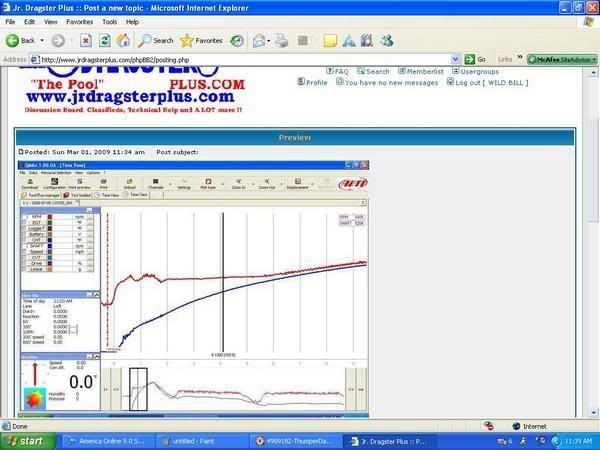Toggle the Logger T channel checkbox
The height and width of the screenshot is (450, 600).
click(24, 228)
